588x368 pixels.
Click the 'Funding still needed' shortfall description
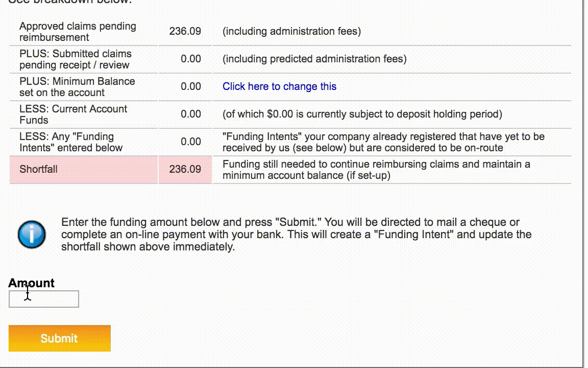(x=376, y=170)
